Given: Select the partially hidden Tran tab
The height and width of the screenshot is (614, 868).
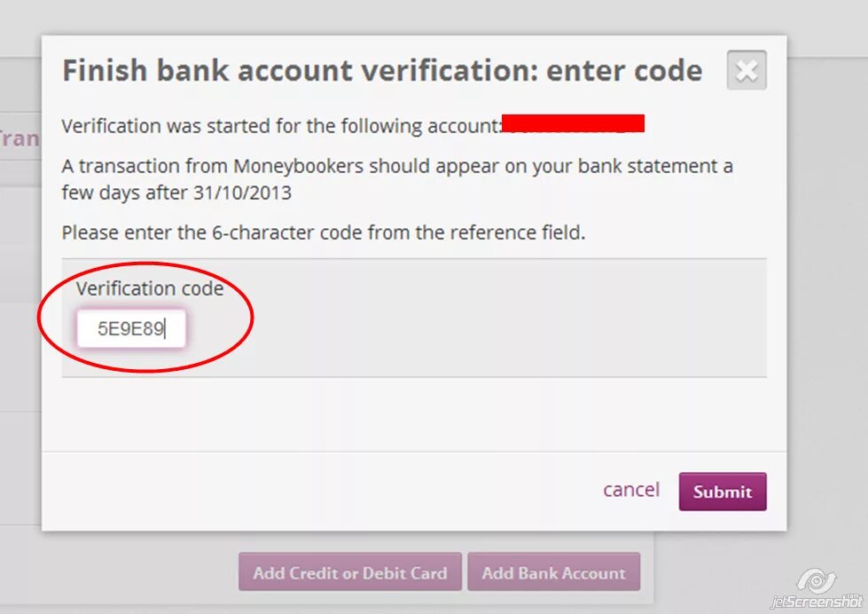Looking at the screenshot, I should coord(20,138).
